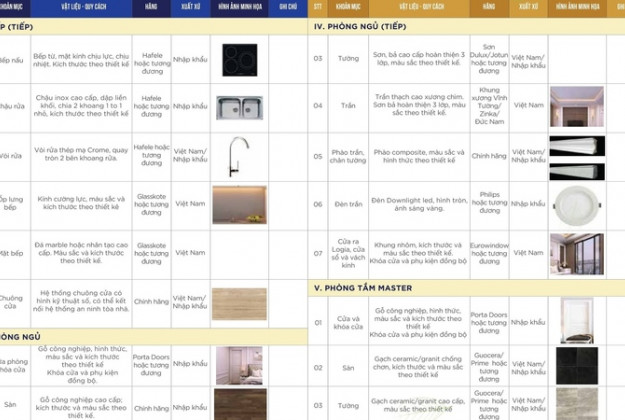Select the 'Eurowindow hoặc tương đương' brand cell

pos(489,253)
